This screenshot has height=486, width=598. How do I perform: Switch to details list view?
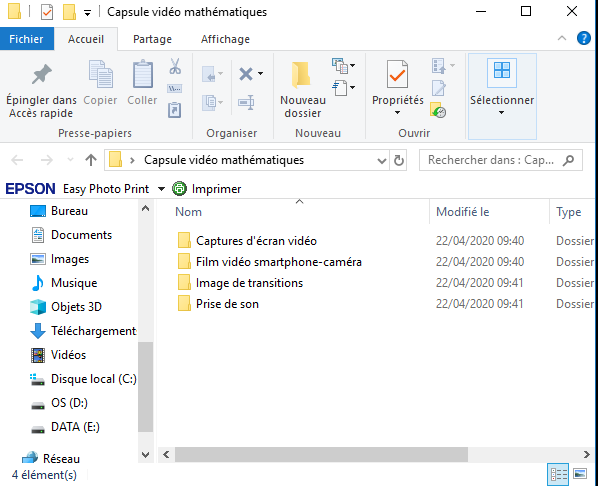(558, 474)
